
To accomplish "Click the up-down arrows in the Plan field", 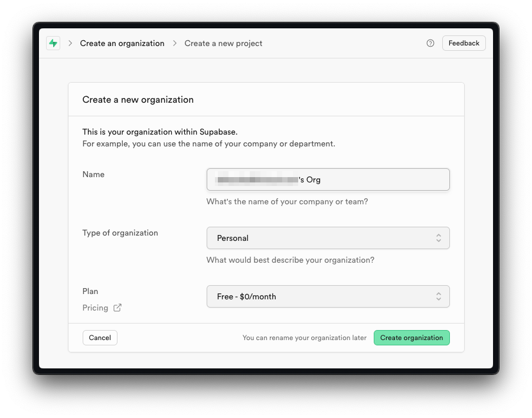I will [438, 296].
